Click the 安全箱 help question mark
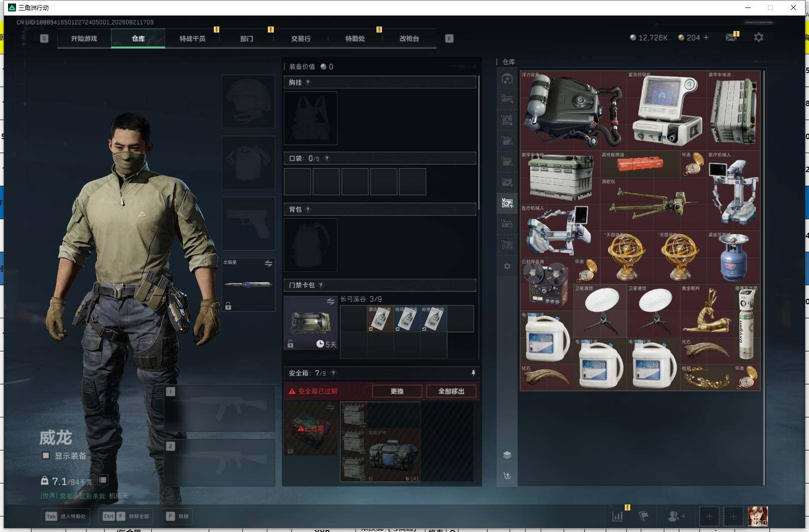 tap(333, 373)
